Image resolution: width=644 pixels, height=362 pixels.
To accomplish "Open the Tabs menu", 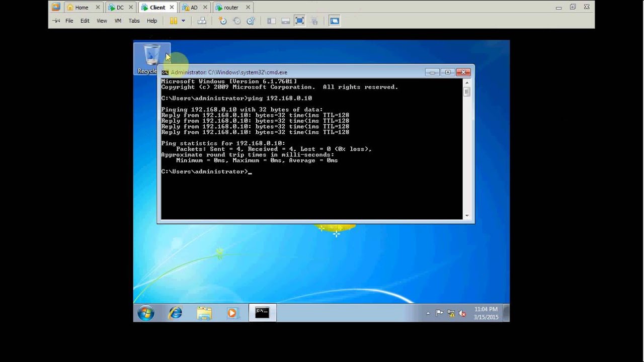I will [x=134, y=21].
